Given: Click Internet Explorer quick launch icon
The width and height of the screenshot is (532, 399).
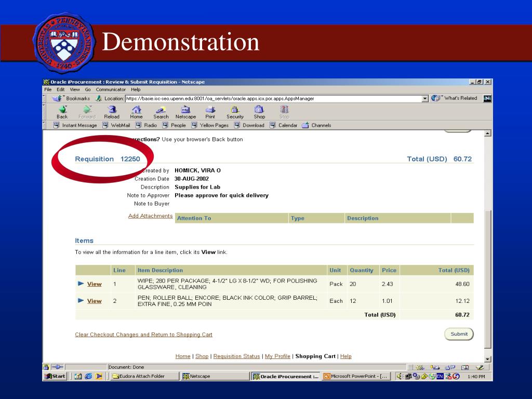Looking at the screenshot, I should click(x=88, y=376).
